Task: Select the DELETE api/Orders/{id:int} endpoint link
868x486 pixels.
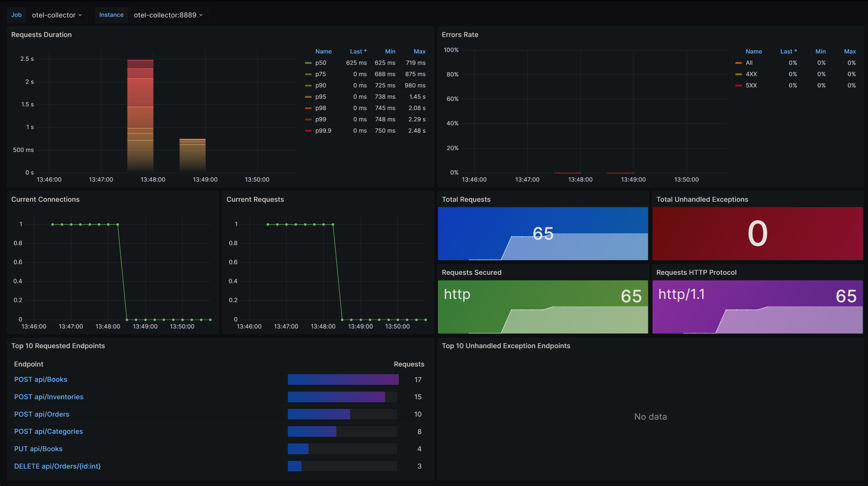Action: coord(58,466)
